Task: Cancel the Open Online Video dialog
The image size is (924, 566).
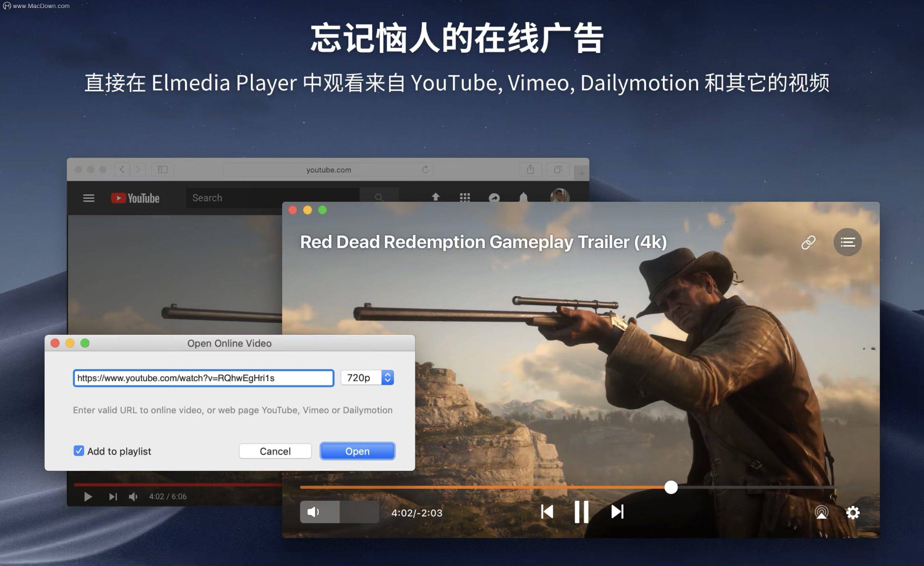Action: 275,451
